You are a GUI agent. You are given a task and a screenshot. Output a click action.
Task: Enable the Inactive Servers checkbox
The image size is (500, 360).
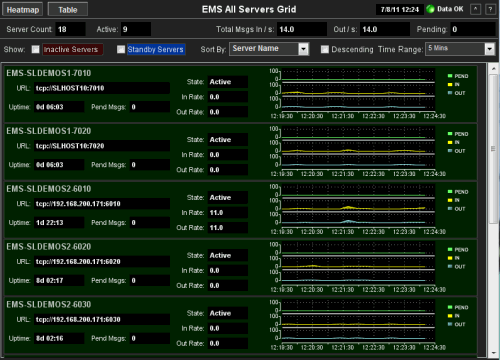pyautogui.click(x=36, y=49)
